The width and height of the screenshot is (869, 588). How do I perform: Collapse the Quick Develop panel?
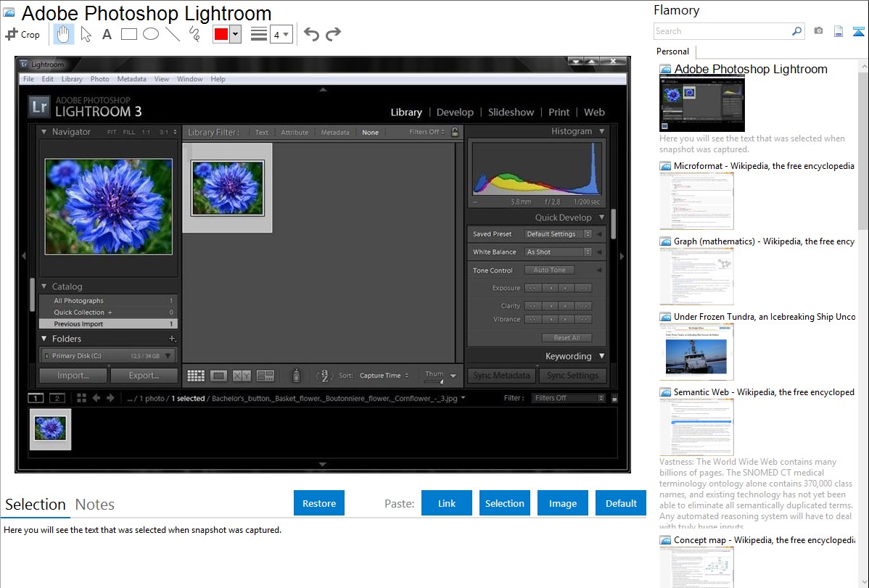[602, 218]
